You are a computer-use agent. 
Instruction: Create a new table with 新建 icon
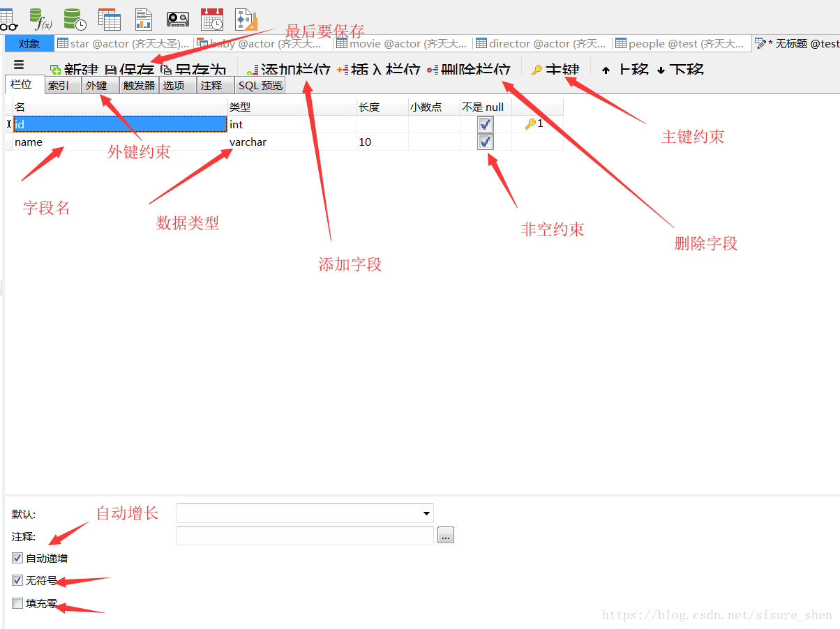pyautogui.click(x=73, y=68)
